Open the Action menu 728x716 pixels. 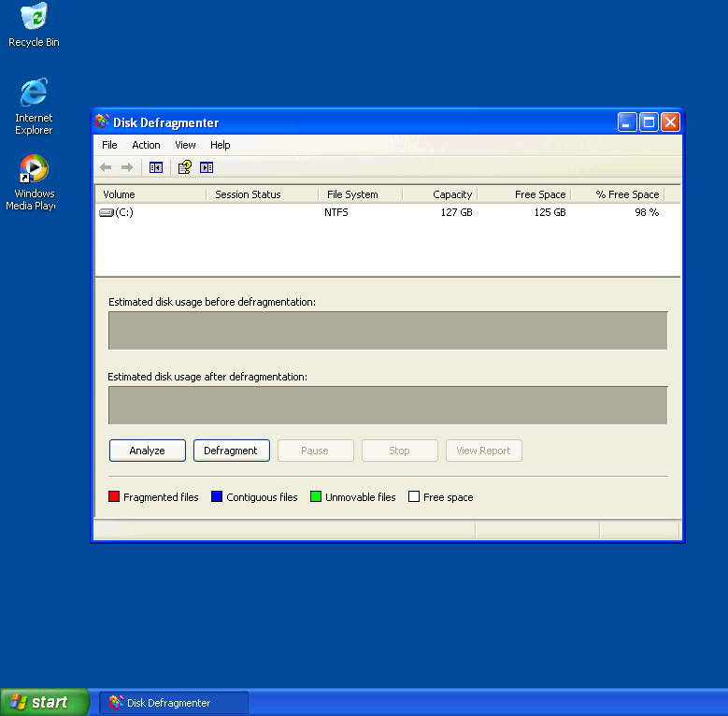pyautogui.click(x=146, y=145)
